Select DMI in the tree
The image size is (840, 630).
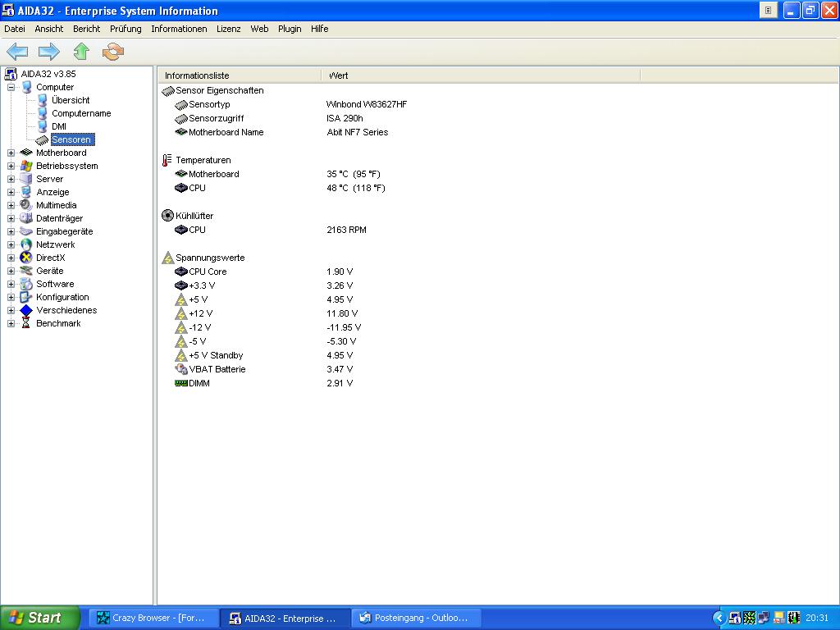click(59, 126)
